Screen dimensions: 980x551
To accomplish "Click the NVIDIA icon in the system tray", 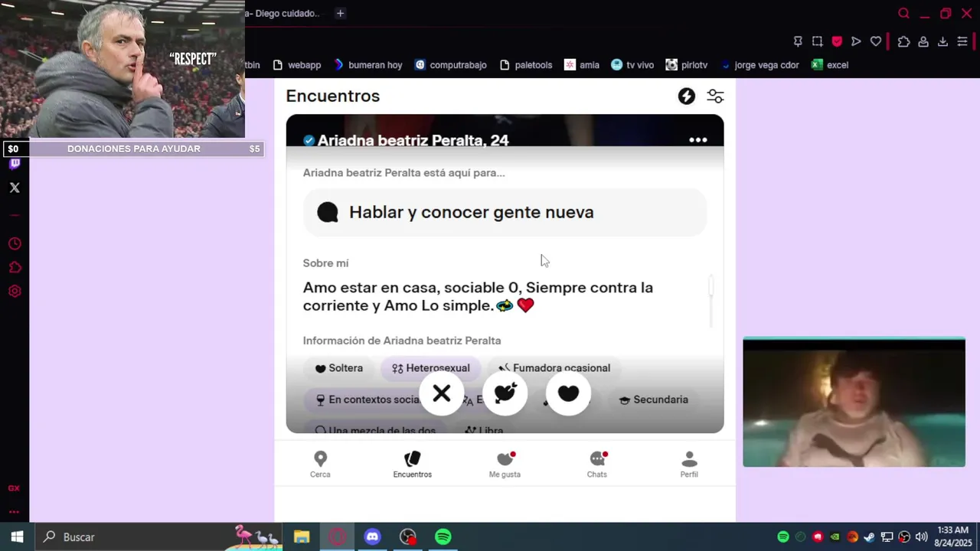I will click(835, 537).
